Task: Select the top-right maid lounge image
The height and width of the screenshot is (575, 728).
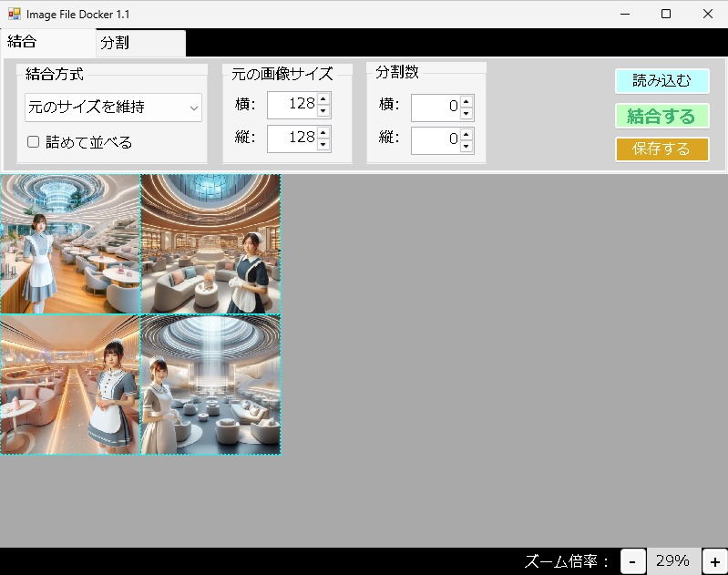Action: (x=210, y=244)
